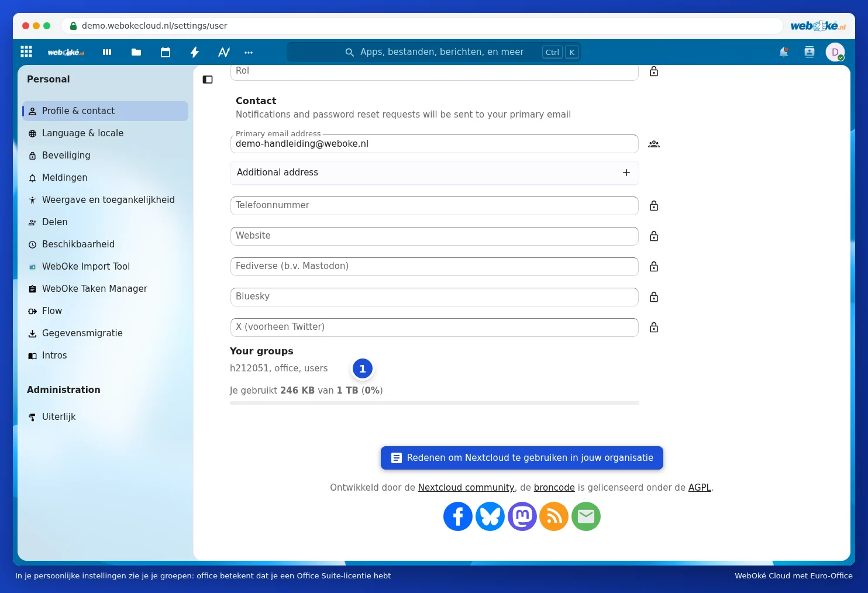
Task: Open the Bluesky butterfly social icon
Action: 490,516
